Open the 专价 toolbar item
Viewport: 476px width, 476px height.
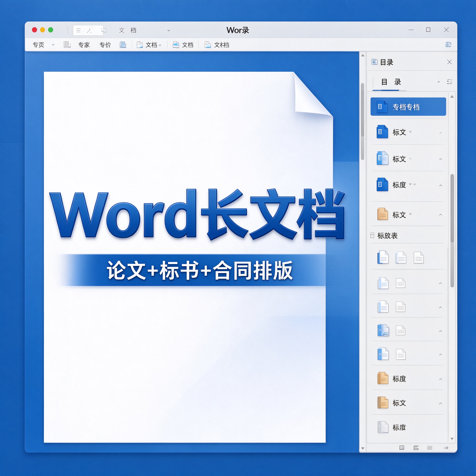point(105,45)
